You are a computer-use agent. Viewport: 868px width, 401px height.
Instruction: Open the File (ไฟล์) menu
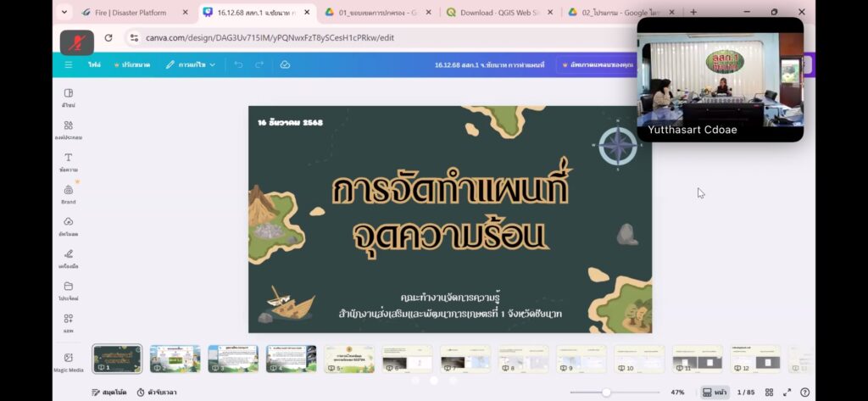click(94, 64)
